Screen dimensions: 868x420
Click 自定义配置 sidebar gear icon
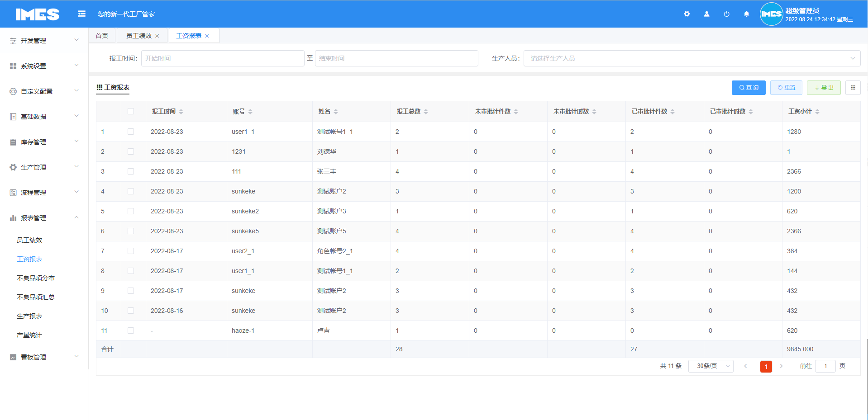pyautogui.click(x=13, y=91)
